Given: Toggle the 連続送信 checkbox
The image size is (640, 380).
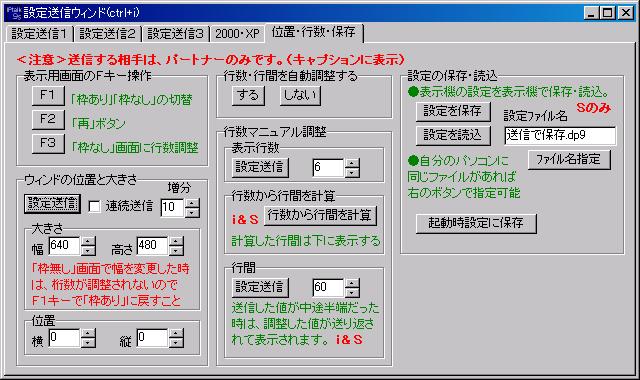Looking at the screenshot, I should coord(94,207).
